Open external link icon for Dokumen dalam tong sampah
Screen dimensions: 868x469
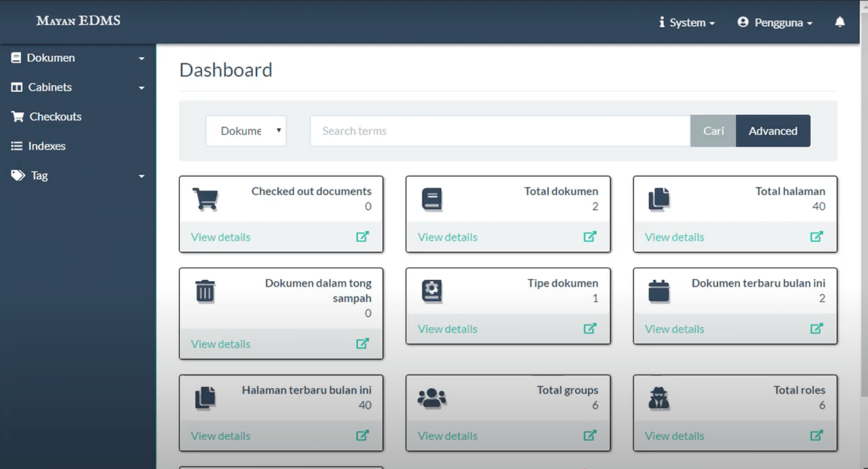[x=363, y=343]
